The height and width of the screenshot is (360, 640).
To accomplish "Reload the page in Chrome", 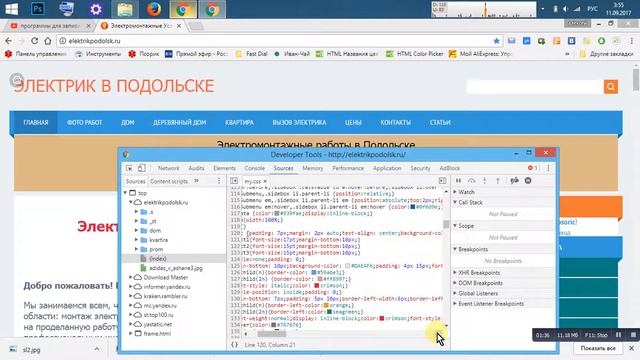I will pyautogui.click(x=35, y=41).
